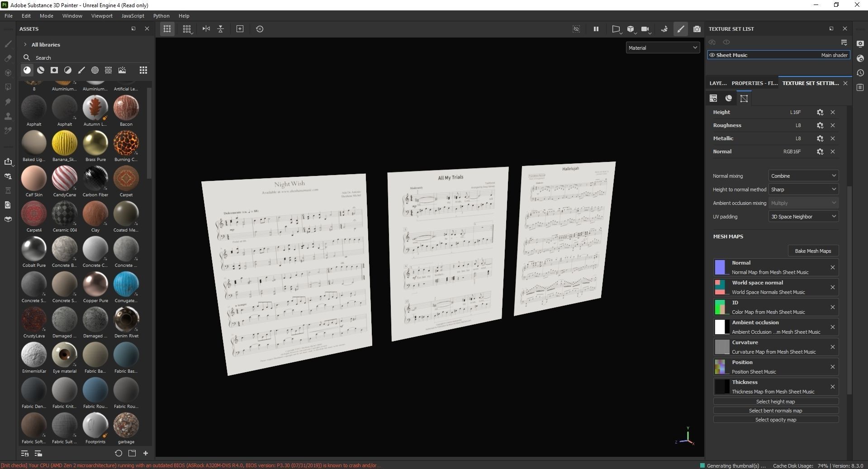Open the Viewport menu

(x=102, y=16)
